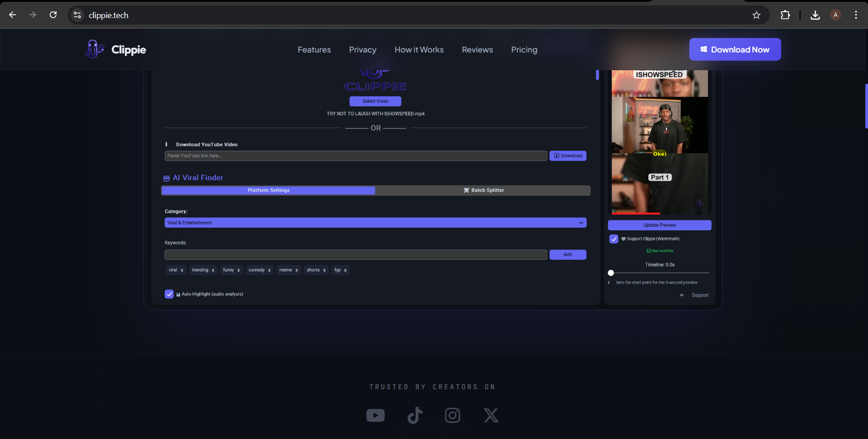Toggle Support Clippie (Watermark) checkbox
The image size is (868, 439).
(614, 239)
